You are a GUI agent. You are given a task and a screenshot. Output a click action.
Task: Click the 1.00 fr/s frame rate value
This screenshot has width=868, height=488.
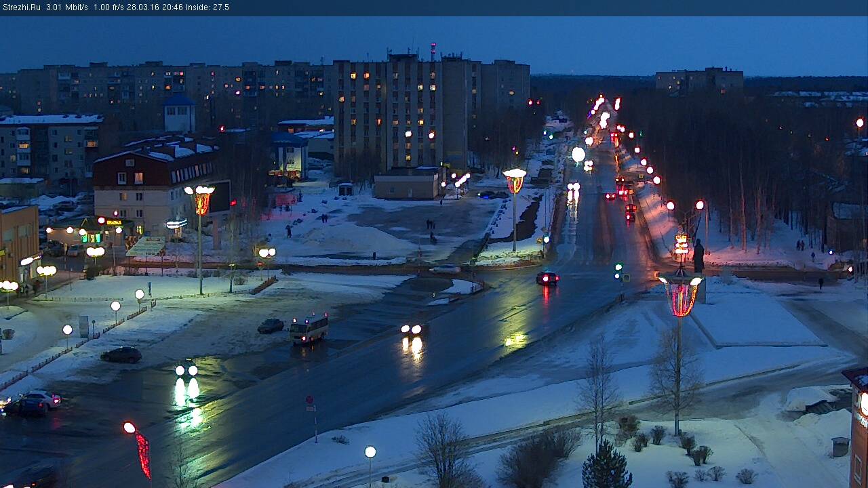point(109,7)
